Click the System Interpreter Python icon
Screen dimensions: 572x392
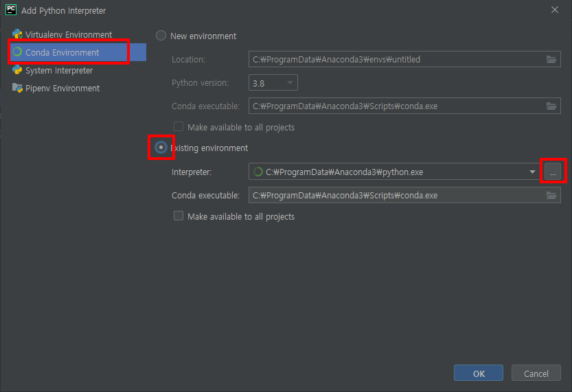point(17,70)
